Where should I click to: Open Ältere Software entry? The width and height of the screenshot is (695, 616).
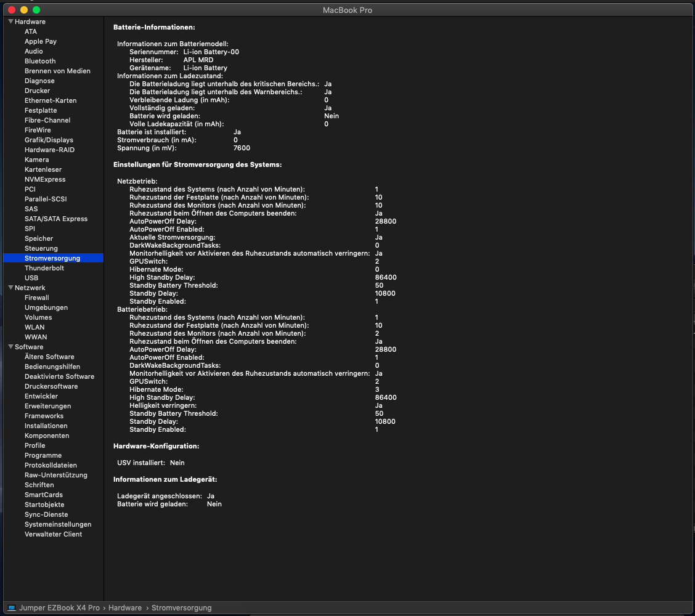[x=49, y=357]
